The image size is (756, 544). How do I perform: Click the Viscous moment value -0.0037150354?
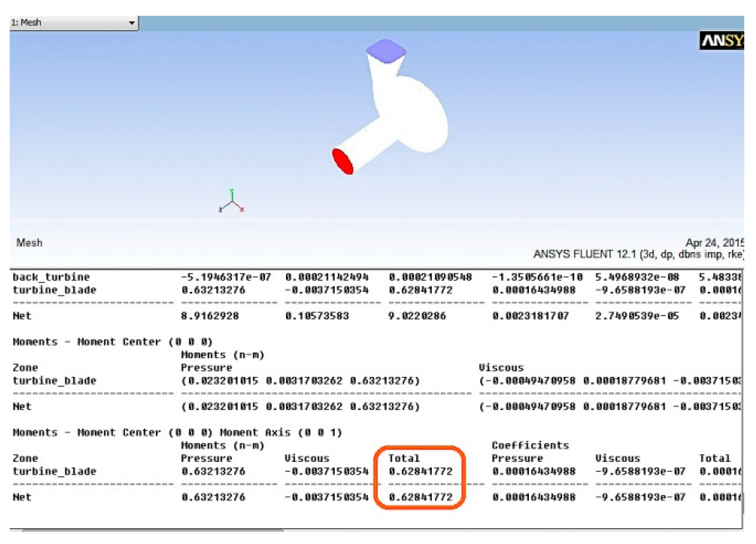pyautogui.click(x=326, y=472)
